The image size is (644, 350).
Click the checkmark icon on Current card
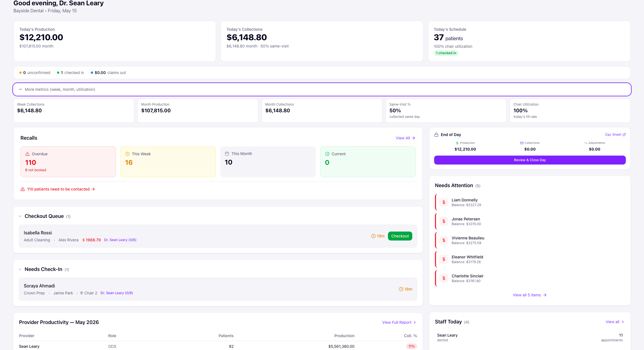point(327,154)
